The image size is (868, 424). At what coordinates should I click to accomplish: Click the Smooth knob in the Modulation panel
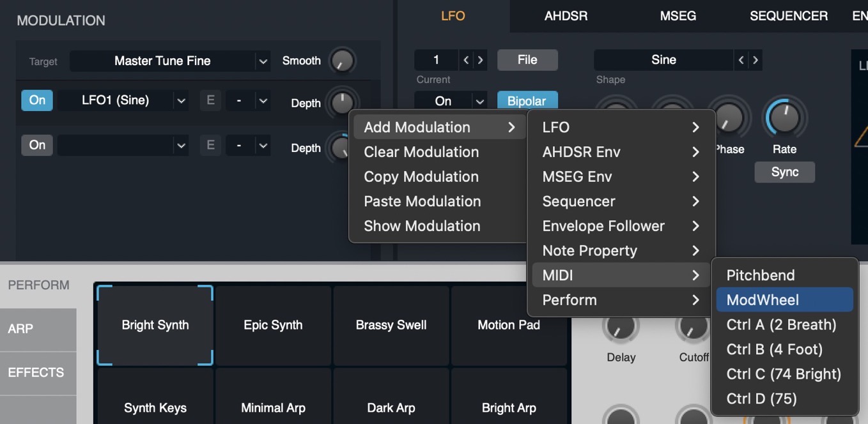pyautogui.click(x=343, y=61)
